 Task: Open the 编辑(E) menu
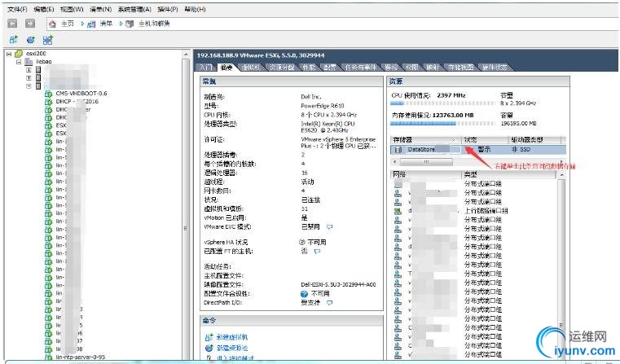click(x=44, y=9)
